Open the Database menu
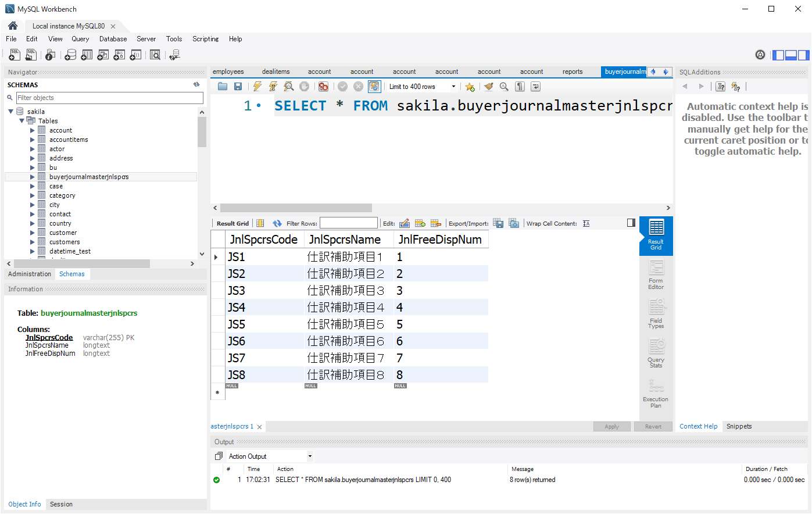 (x=113, y=39)
